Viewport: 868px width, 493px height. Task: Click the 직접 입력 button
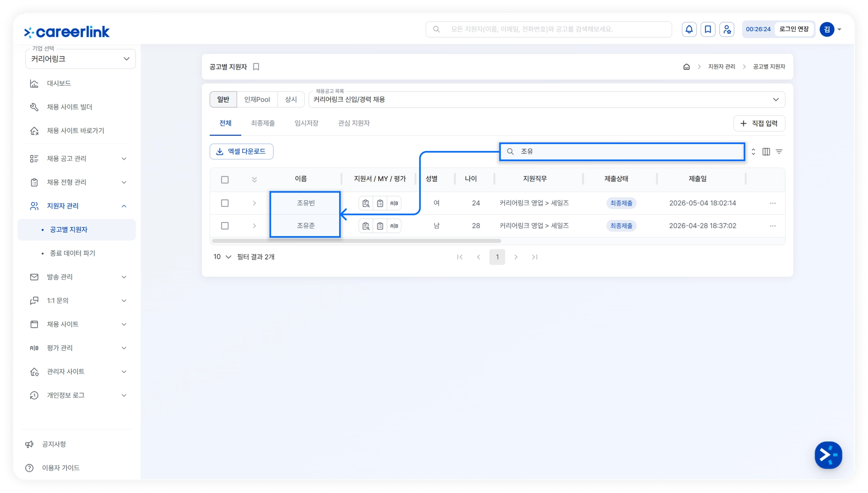tap(759, 123)
